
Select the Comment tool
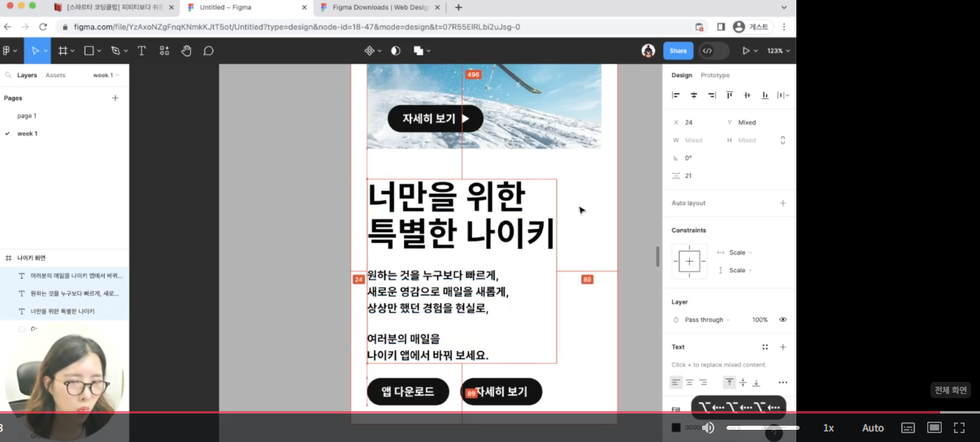[208, 50]
